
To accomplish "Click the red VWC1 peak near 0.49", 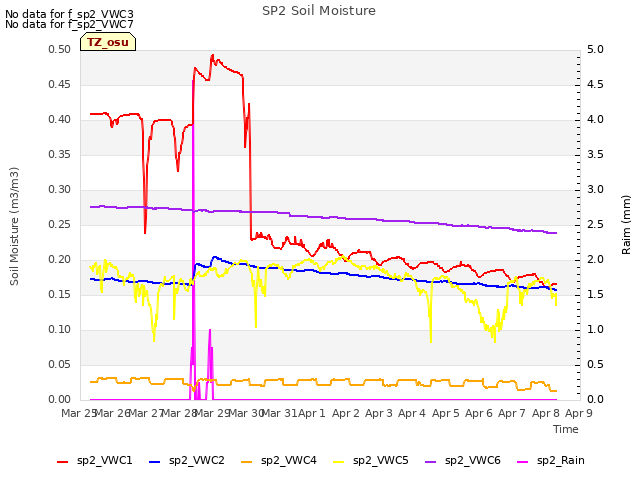I will [x=212, y=56].
